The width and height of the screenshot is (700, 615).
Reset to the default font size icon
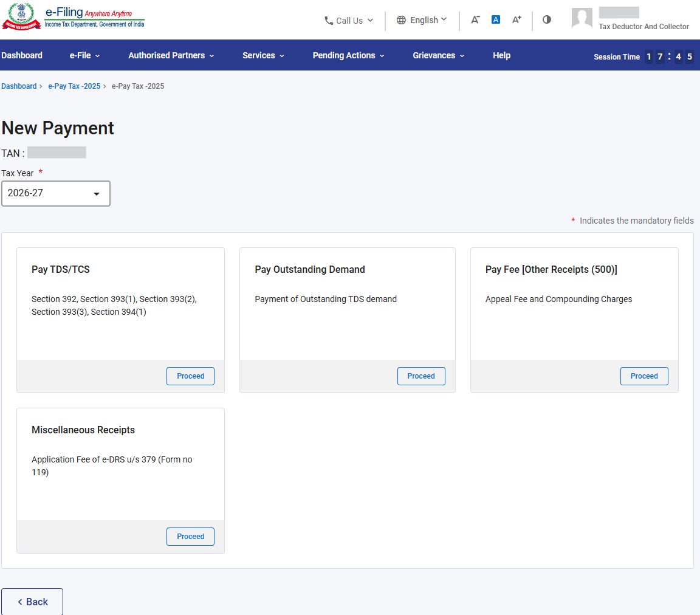tap(496, 19)
